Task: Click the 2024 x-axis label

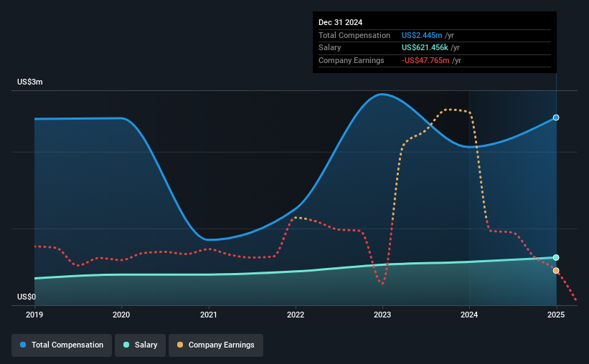Action: [469, 315]
